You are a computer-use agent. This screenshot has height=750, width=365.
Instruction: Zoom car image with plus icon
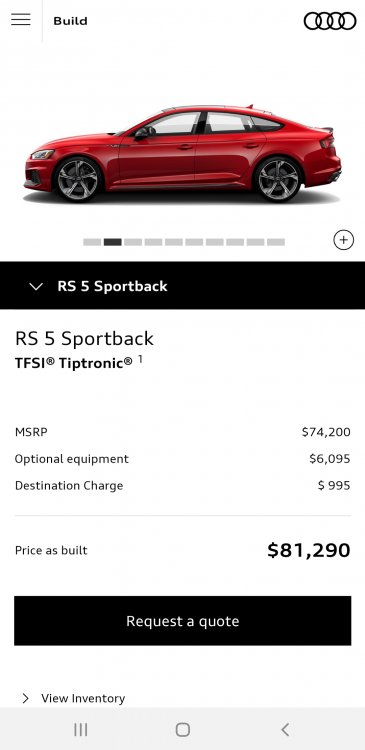click(x=343, y=240)
